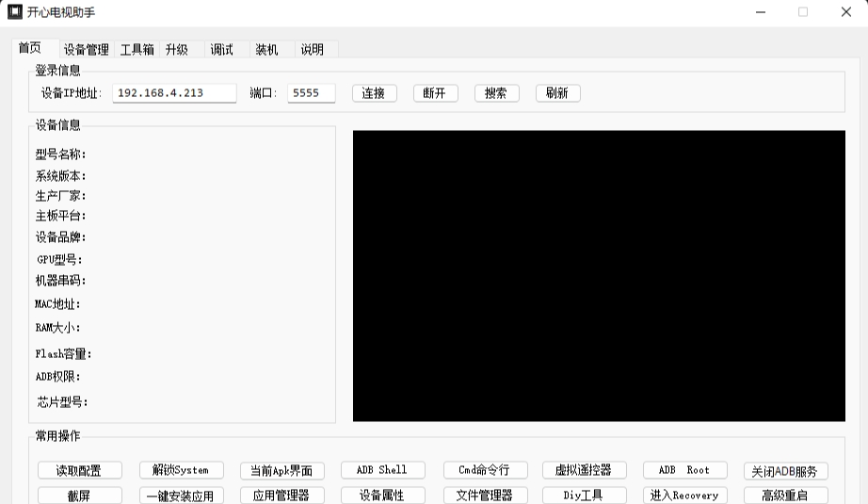Image resolution: width=868 pixels, height=504 pixels.
Task: Click 进入Recovery button
Action: tap(685, 496)
